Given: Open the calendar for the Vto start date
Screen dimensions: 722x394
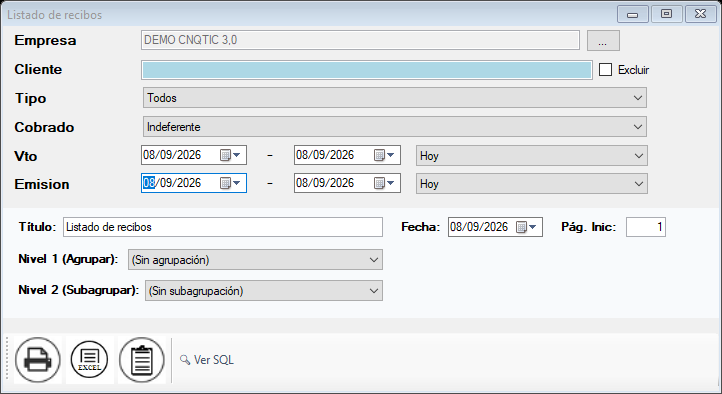Looking at the screenshot, I should click(x=230, y=156).
